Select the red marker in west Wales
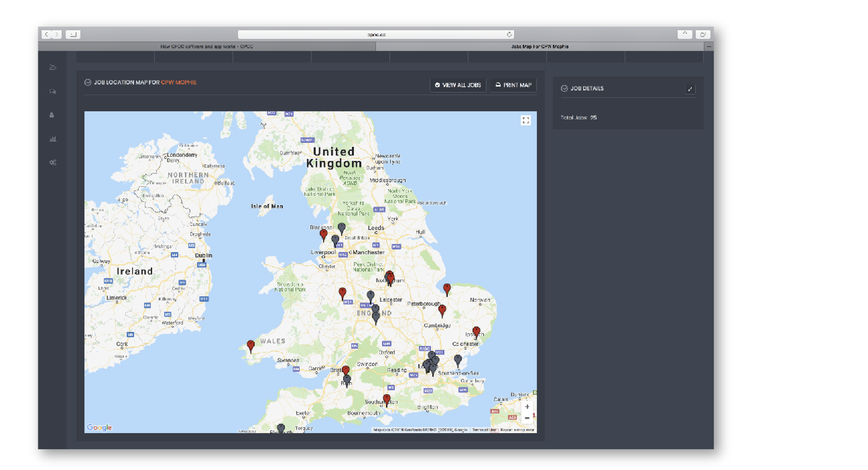This screenshot has width=868, height=470. coord(251,346)
